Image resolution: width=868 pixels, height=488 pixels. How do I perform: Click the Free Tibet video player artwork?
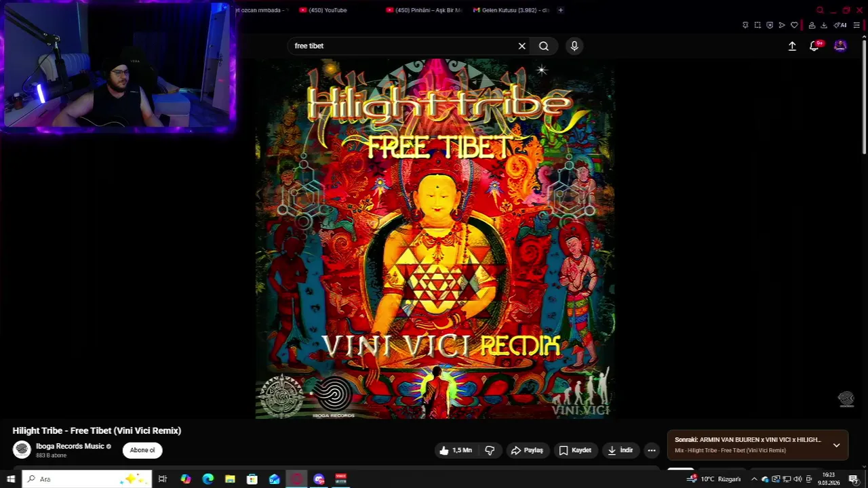click(435, 239)
